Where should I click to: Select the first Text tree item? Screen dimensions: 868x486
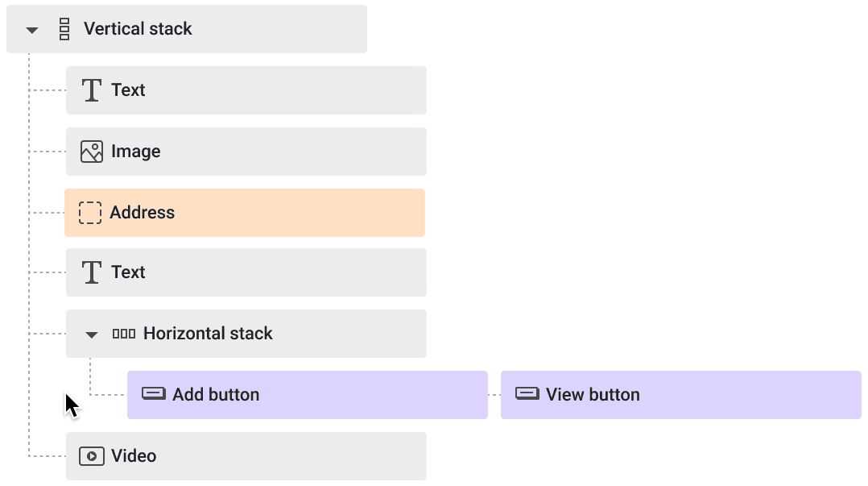click(x=246, y=90)
